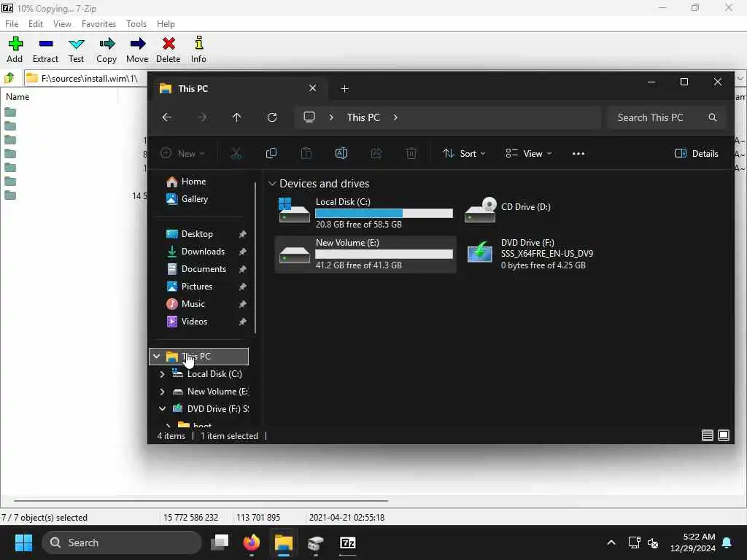
Task: Open the New dropdown in Explorer
Action: [183, 153]
